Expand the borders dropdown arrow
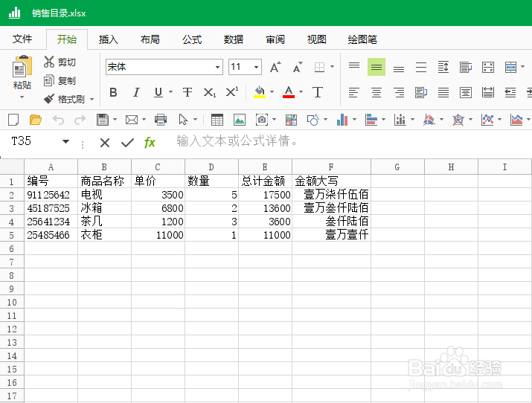 click(x=332, y=67)
